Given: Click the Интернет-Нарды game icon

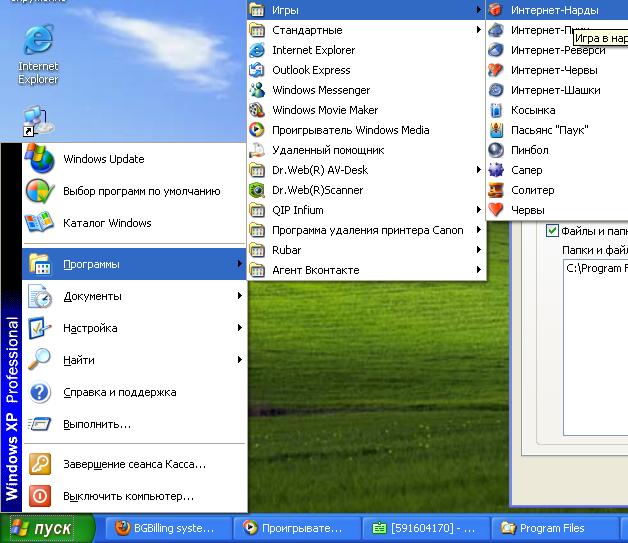Looking at the screenshot, I should tap(496, 10).
